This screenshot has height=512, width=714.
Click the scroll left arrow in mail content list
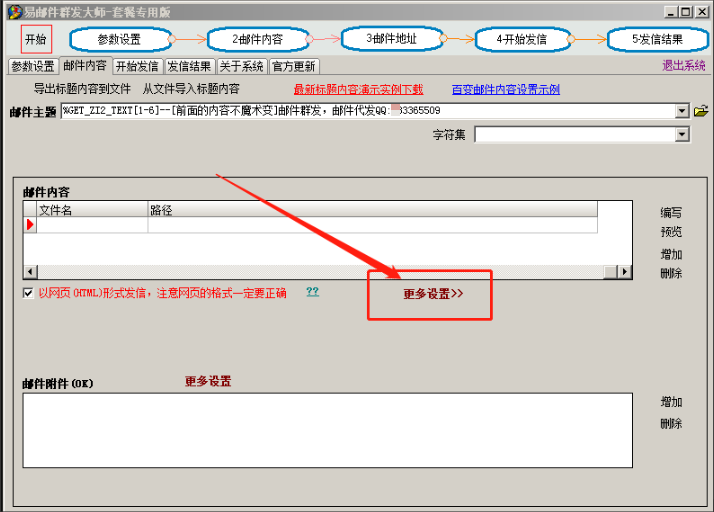click(x=31, y=272)
